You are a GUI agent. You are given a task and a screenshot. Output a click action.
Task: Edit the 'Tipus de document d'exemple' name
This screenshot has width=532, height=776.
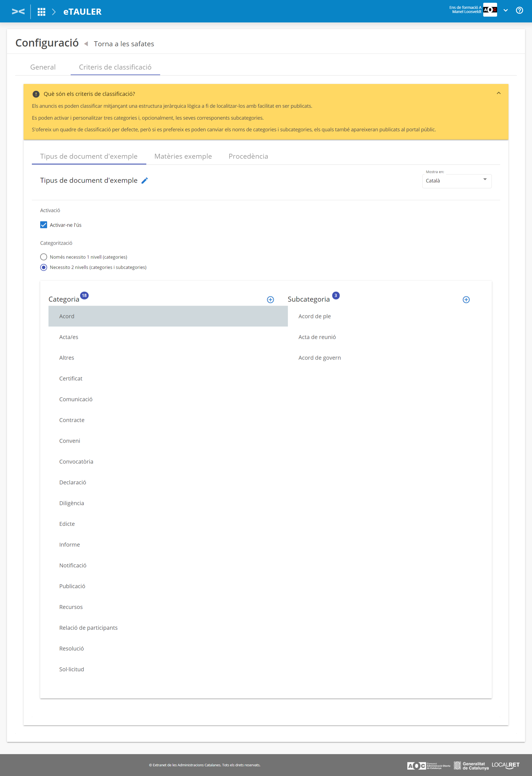[x=145, y=181]
